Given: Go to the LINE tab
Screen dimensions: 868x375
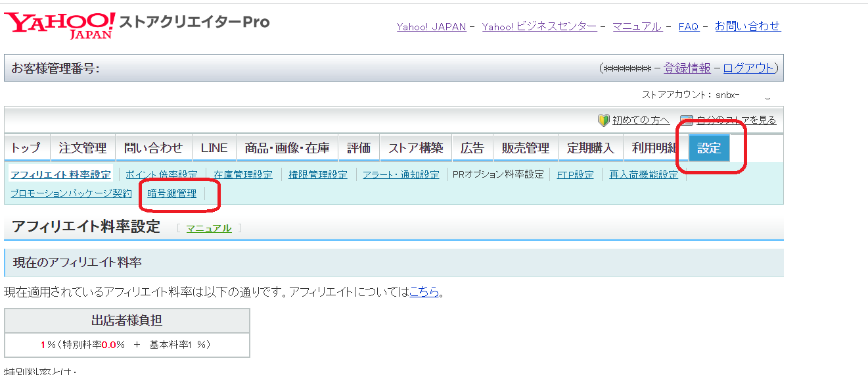Looking at the screenshot, I should coord(214,148).
